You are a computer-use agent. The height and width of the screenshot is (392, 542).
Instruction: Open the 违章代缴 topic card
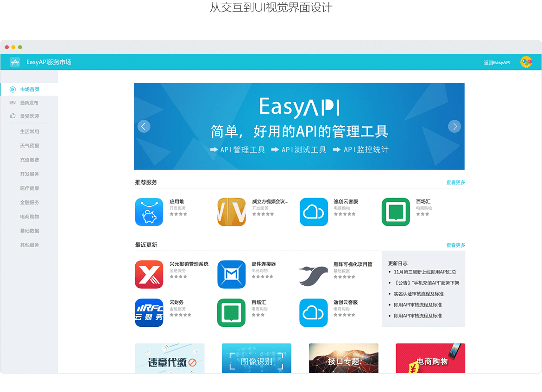pos(170,358)
